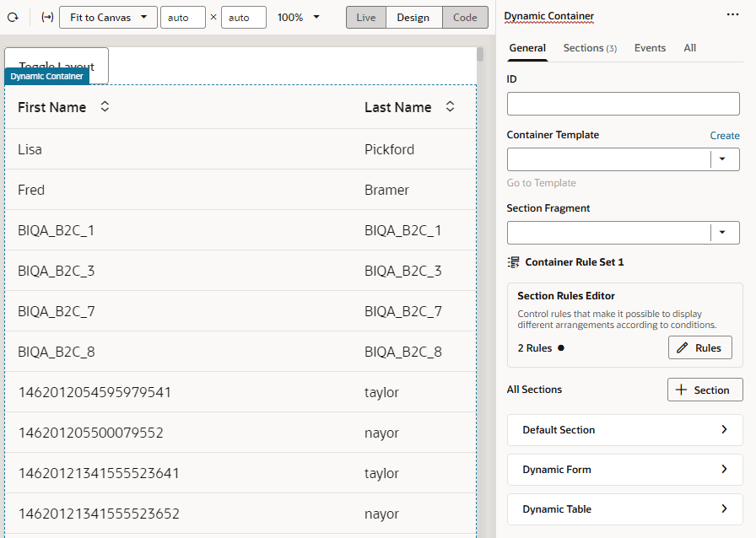The width and height of the screenshot is (756, 538).
Task: Open the overflow menu next to Dynamic Container
Action: pyautogui.click(x=733, y=15)
